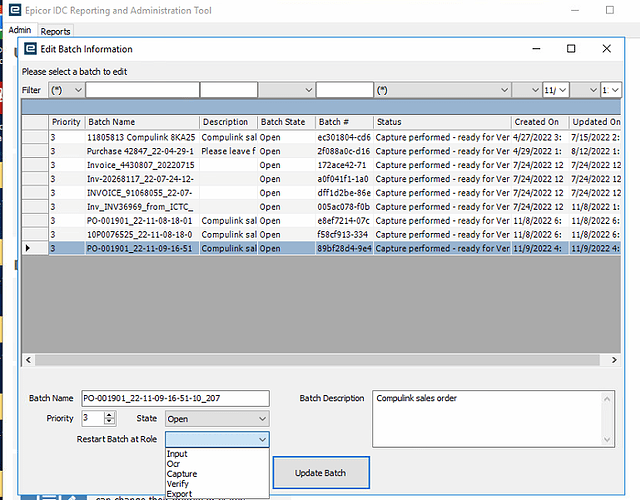Decrease the Priority spinner value
Viewport: 640px width, 500px height.
[109, 422]
